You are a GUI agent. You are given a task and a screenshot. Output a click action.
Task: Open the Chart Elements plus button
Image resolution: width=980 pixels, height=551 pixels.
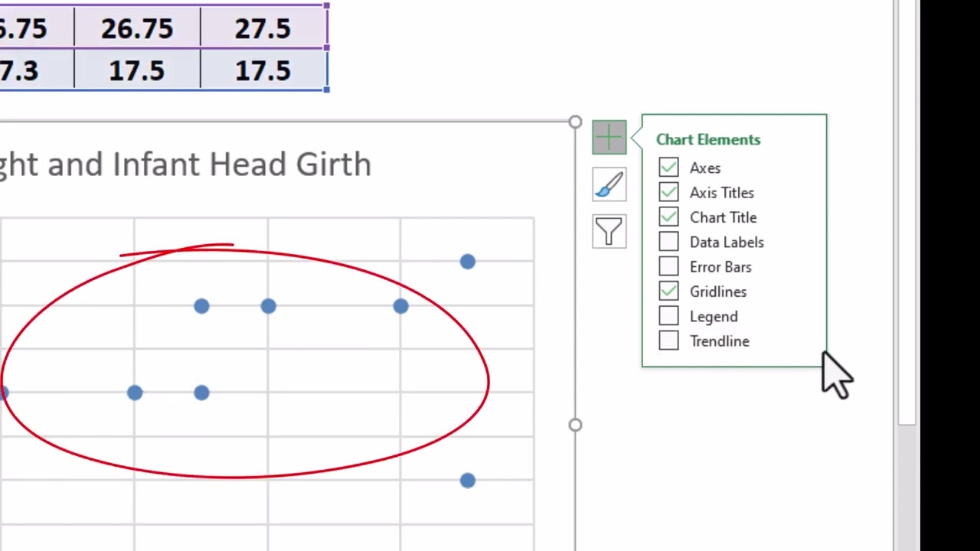[609, 138]
